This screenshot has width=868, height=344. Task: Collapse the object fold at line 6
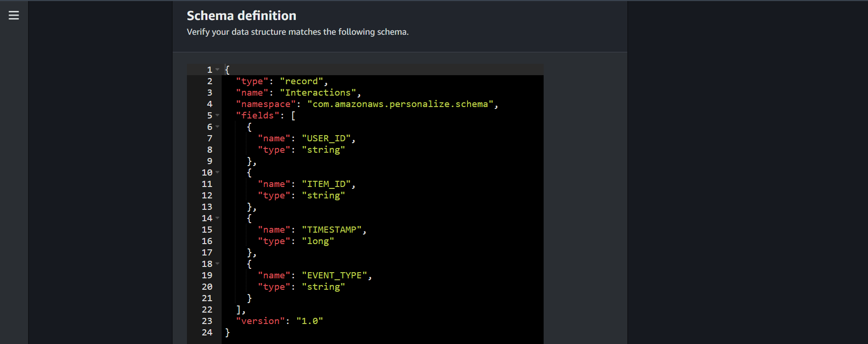tap(217, 127)
